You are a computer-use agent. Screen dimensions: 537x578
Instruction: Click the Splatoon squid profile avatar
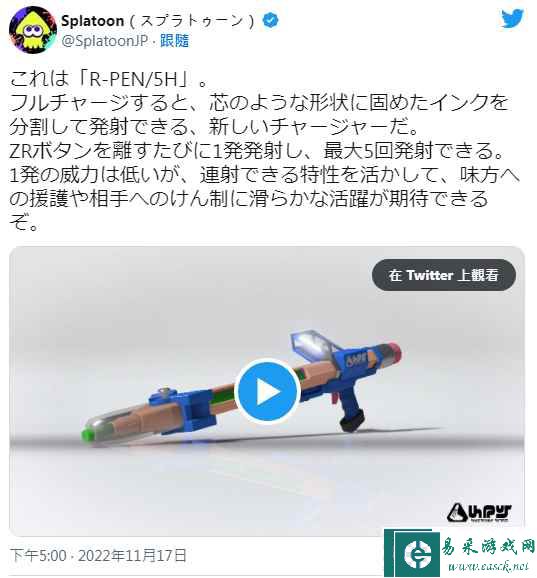click(x=33, y=30)
